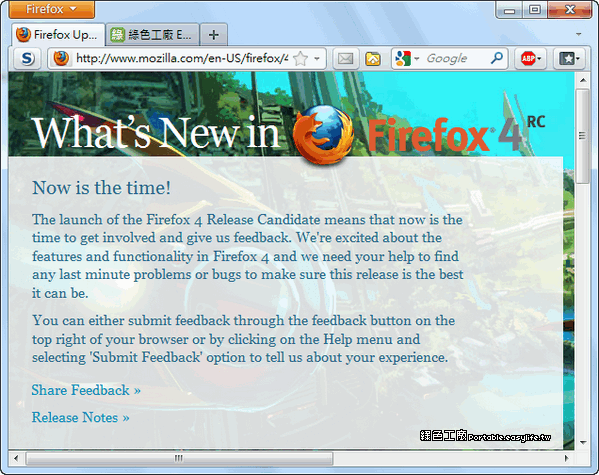Click the S toolbar icon
This screenshot has height=475, width=599.
point(27,58)
